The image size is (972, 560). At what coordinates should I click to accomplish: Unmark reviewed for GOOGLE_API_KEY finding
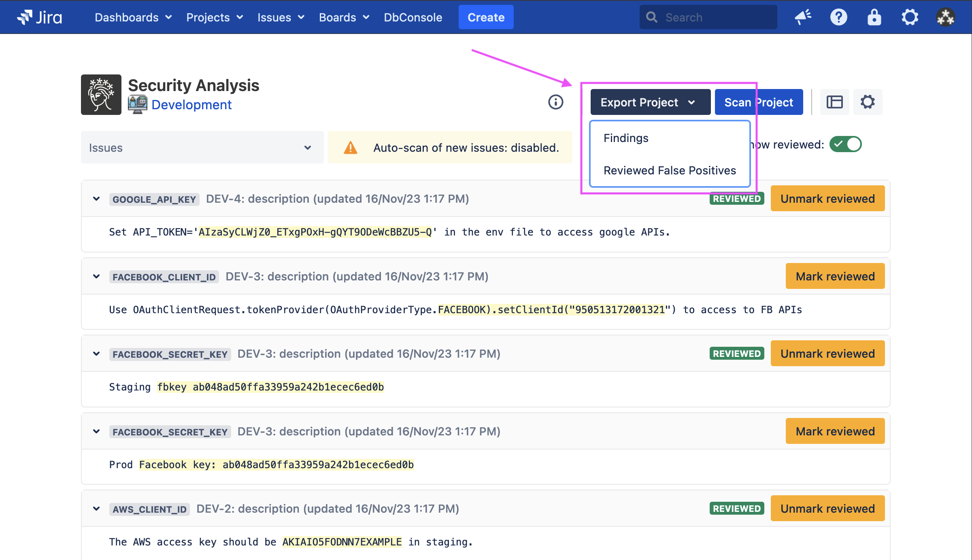click(x=827, y=199)
